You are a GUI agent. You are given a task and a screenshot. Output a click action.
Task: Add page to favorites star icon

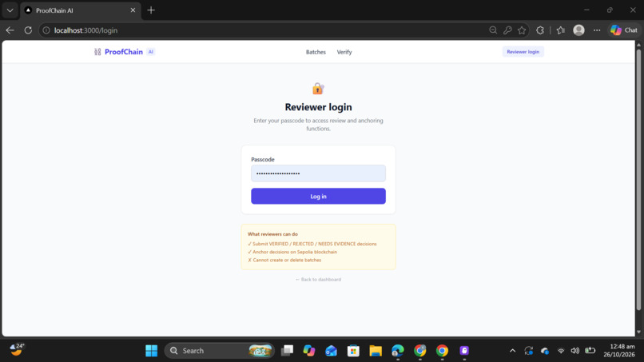(x=522, y=30)
